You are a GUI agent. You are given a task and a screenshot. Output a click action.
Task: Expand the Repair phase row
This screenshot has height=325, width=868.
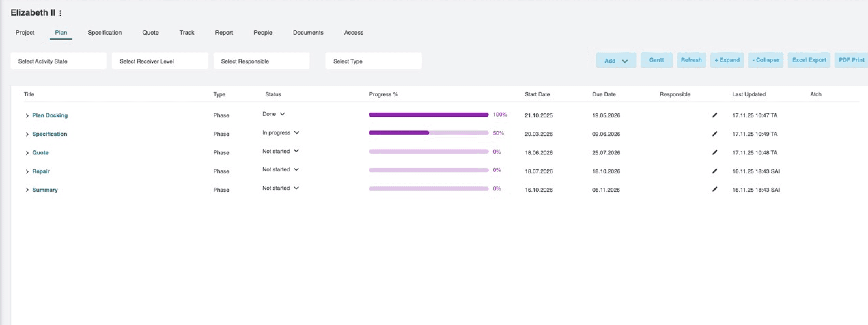tap(27, 171)
